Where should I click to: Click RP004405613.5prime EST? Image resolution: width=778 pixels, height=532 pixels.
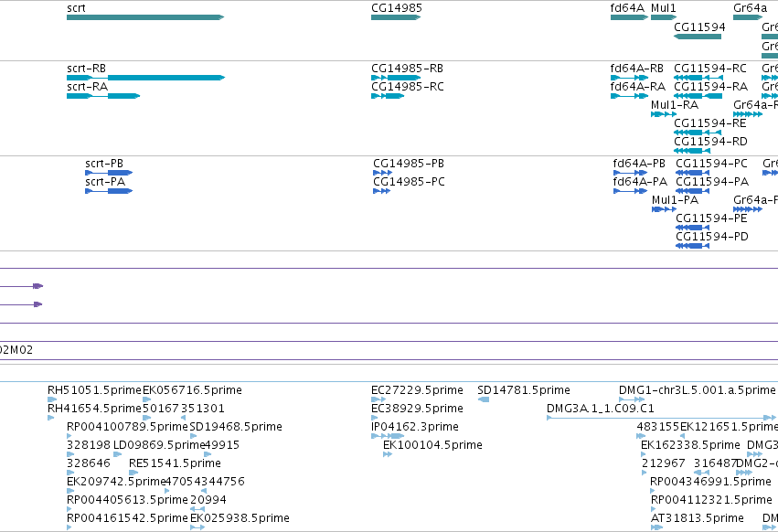[69, 510]
